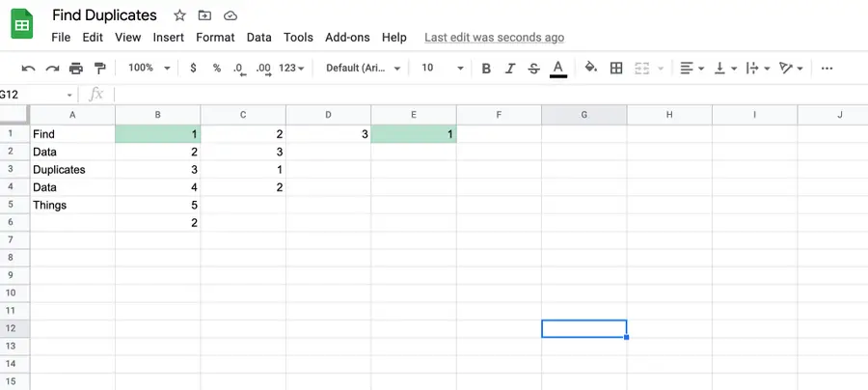The image size is (868, 390).
Task: Open the borders tool
Action: click(x=616, y=69)
